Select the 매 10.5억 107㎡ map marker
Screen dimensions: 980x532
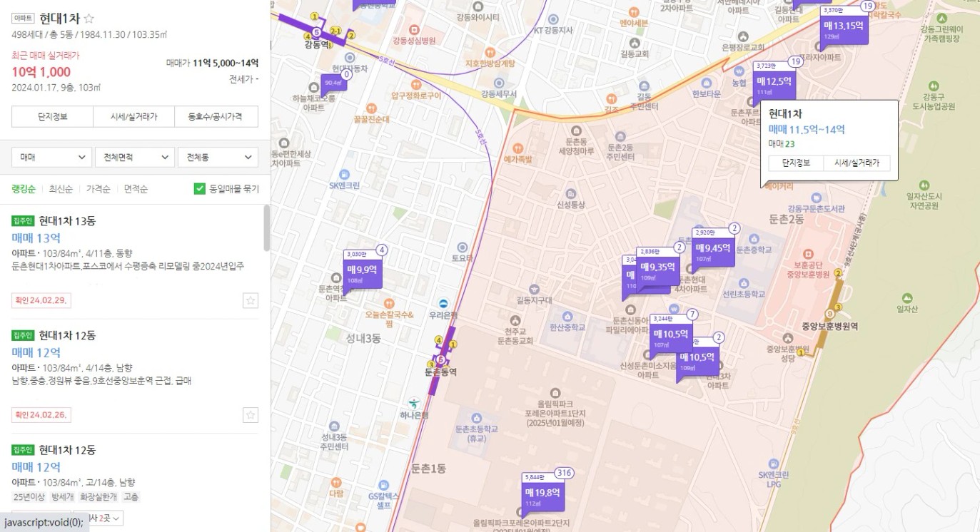[670, 336]
